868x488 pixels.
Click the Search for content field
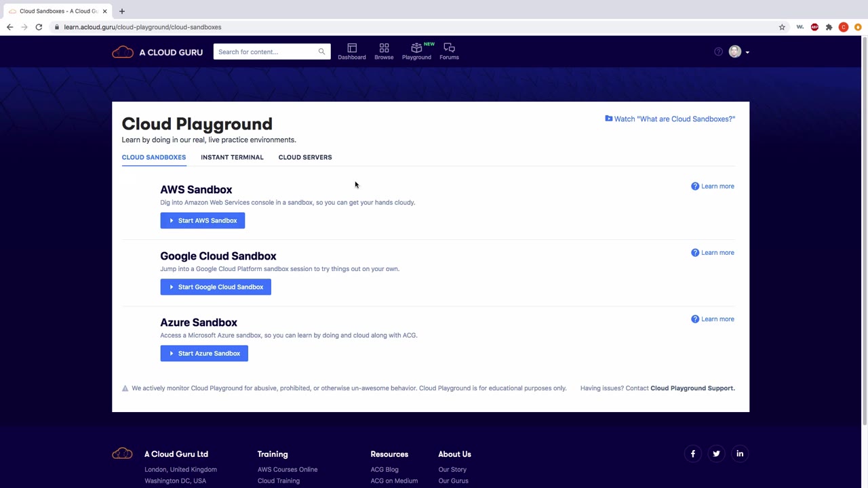(x=272, y=52)
